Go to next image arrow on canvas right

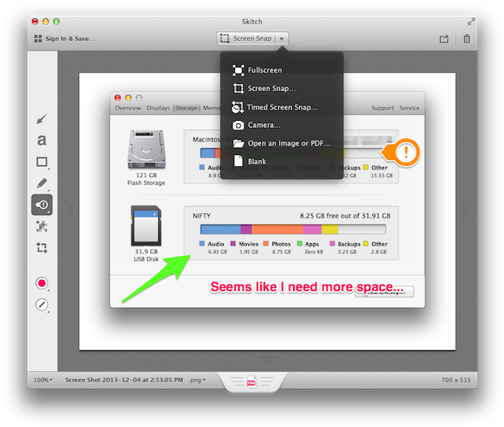467,210
